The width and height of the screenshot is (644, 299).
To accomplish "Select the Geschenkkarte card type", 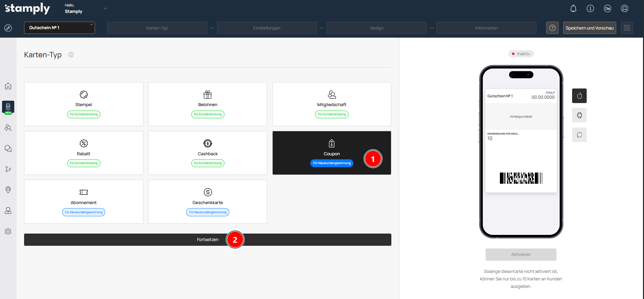I will tap(208, 202).
